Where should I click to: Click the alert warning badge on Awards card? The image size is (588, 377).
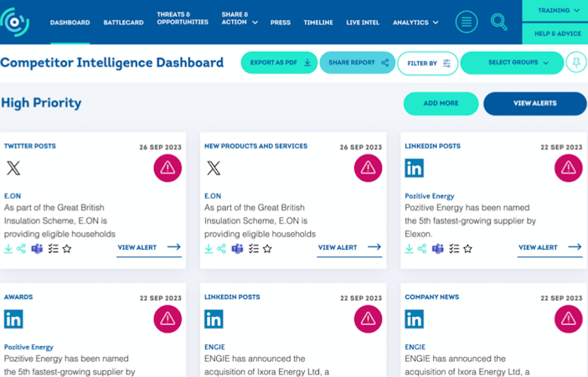pyautogui.click(x=168, y=318)
